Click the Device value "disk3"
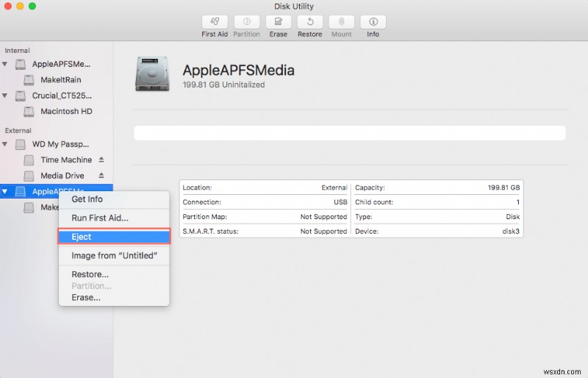 point(511,232)
